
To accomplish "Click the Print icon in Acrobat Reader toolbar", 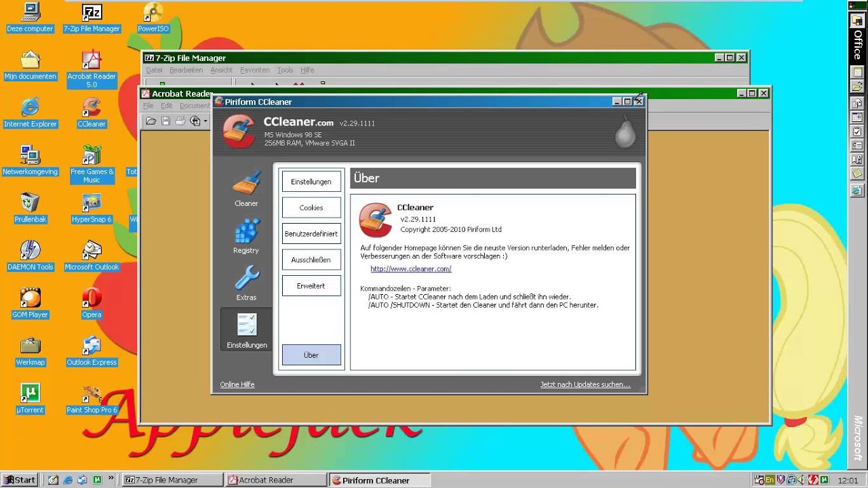I will 180,121.
